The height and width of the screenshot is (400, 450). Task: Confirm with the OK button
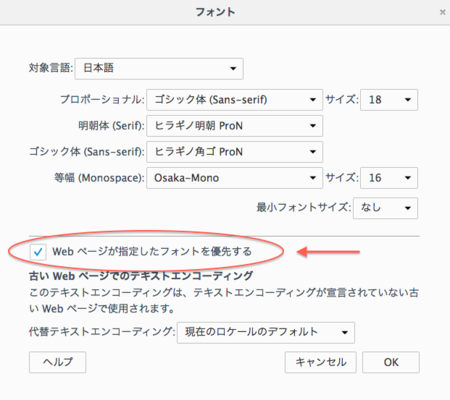pyautogui.click(x=391, y=362)
